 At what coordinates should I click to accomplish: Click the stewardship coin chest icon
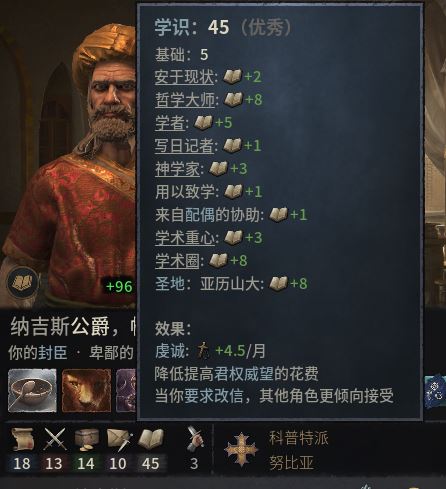[x=86, y=439]
